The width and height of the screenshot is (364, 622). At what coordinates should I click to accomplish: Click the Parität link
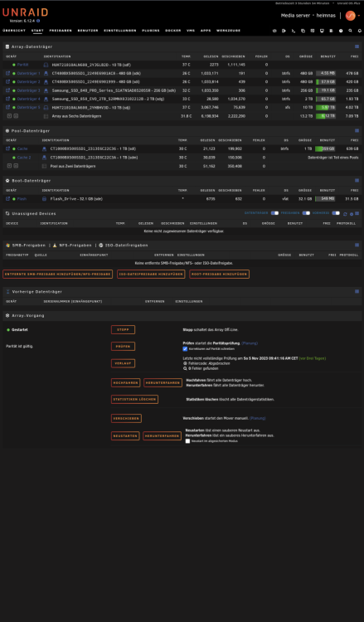(x=22, y=65)
